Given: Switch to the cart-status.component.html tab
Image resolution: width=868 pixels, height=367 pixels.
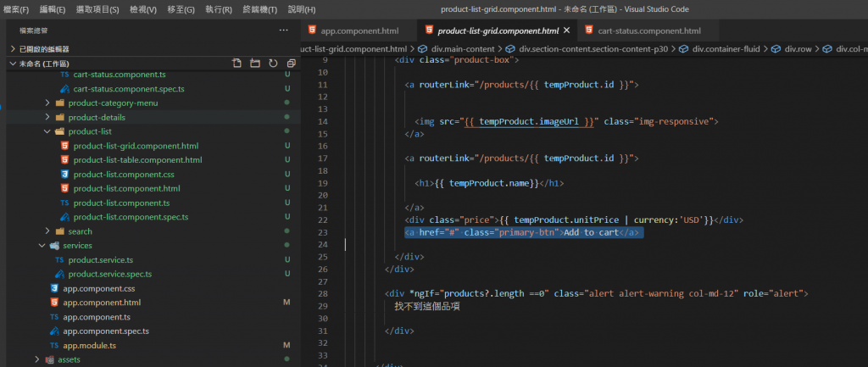Looking at the screenshot, I should [648, 31].
